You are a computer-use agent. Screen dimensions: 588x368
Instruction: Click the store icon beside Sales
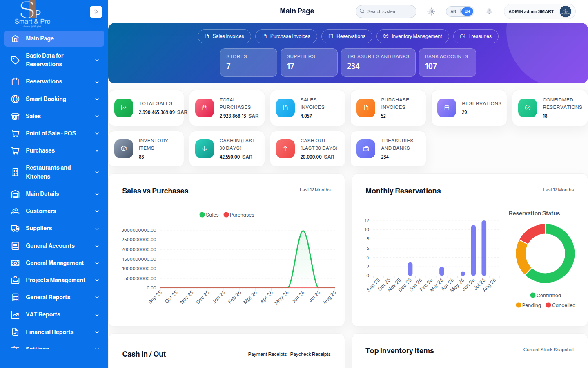[x=15, y=116]
